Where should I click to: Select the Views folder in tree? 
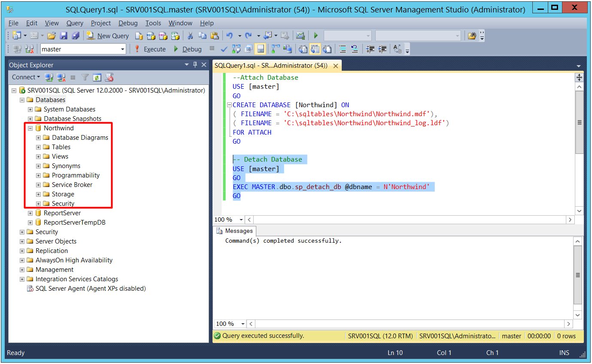pyautogui.click(x=60, y=156)
